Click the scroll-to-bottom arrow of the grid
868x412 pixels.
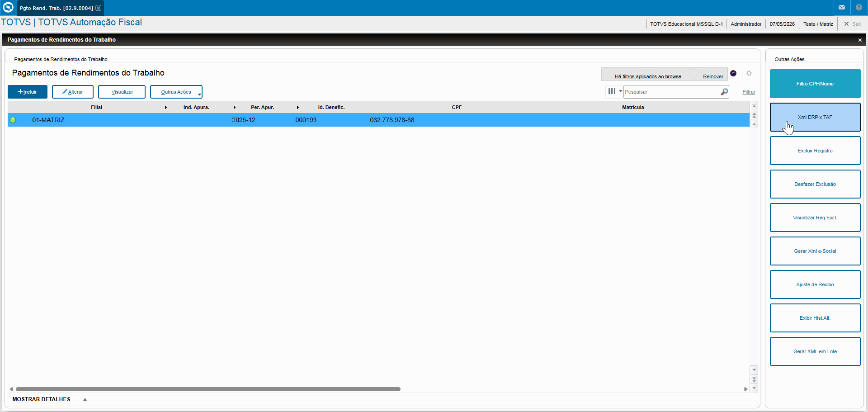[754, 388]
